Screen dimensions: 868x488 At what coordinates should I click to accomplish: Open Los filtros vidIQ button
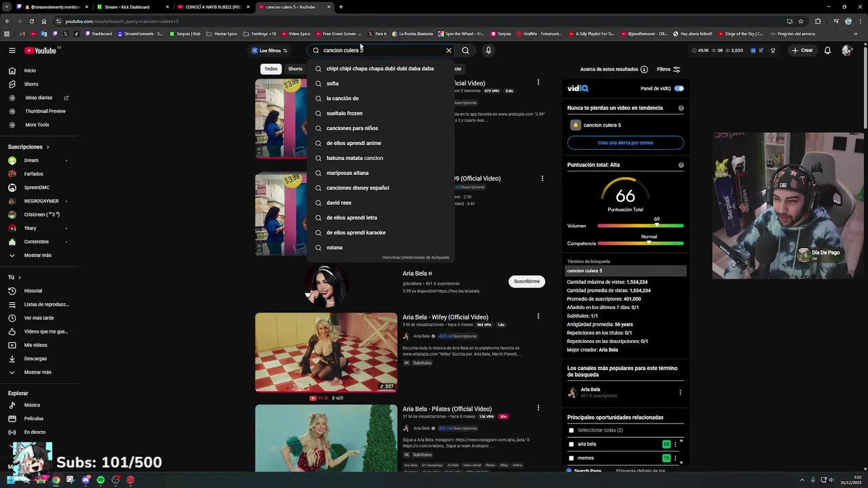[x=269, y=50]
